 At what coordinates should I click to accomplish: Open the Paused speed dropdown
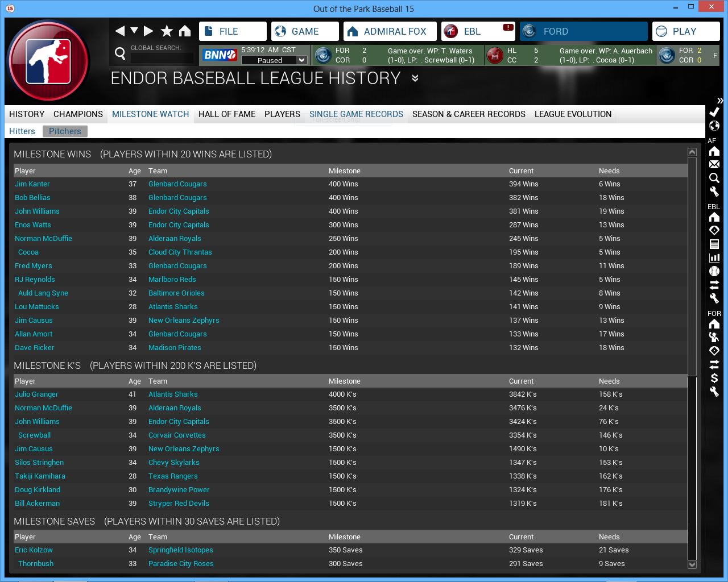click(302, 60)
